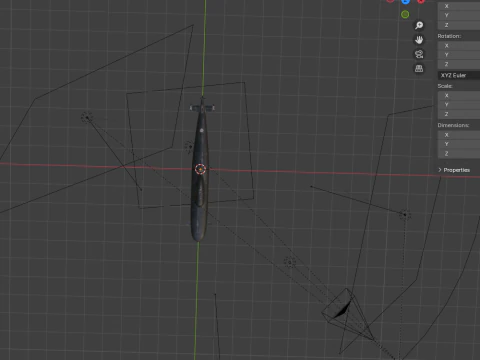Screen dimensions: 480x360
Task: Toggle the camera view icon
Action: tap(419, 54)
